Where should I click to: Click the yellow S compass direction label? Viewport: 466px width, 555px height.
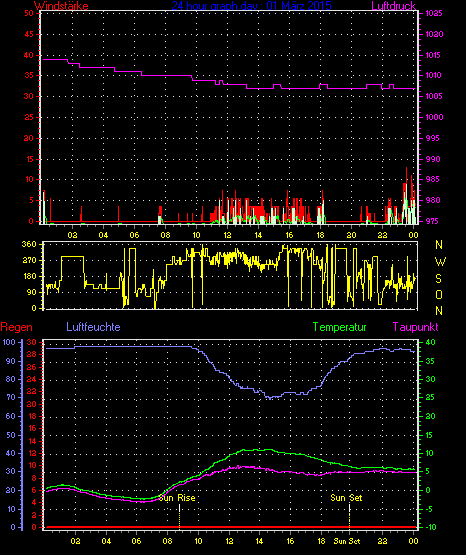pos(438,279)
